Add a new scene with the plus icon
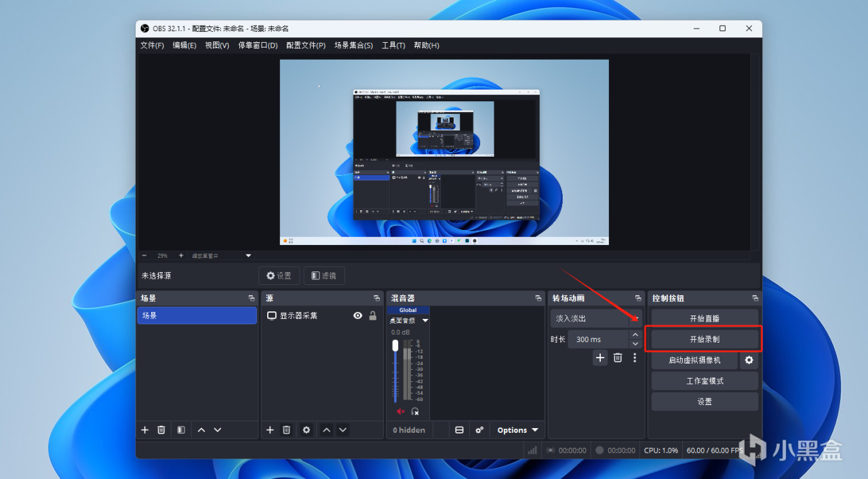Image resolution: width=868 pixels, height=479 pixels. coord(144,430)
